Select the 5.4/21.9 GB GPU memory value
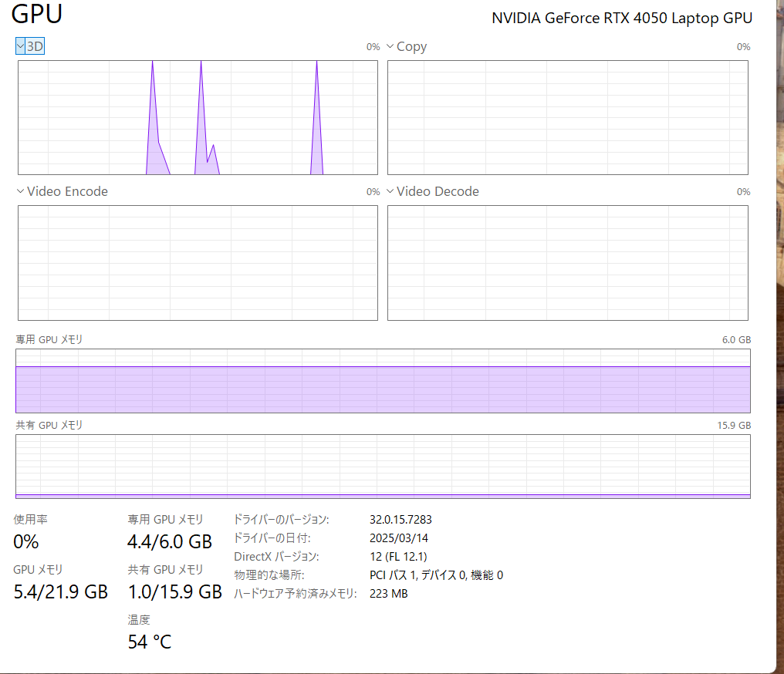This screenshot has width=784, height=674. (x=60, y=591)
